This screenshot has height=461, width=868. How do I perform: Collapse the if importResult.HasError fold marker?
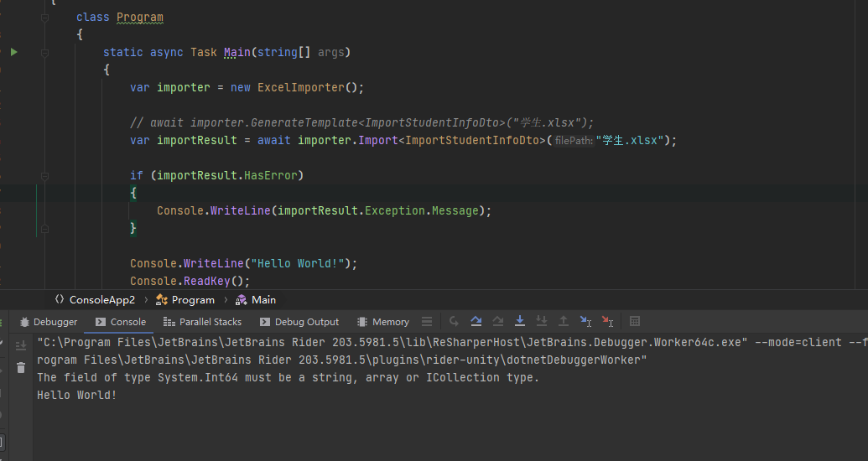(x=44, y=176)
